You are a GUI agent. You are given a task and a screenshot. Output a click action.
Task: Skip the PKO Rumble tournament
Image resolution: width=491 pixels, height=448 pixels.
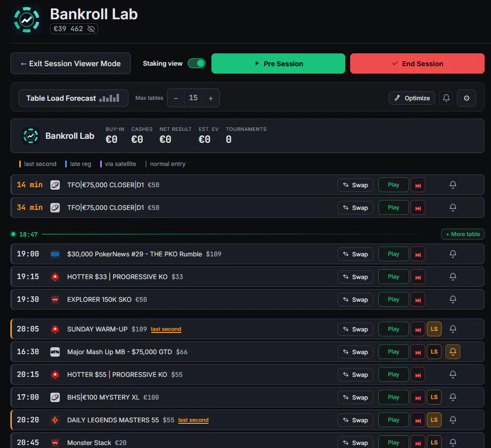click(418, 254)
